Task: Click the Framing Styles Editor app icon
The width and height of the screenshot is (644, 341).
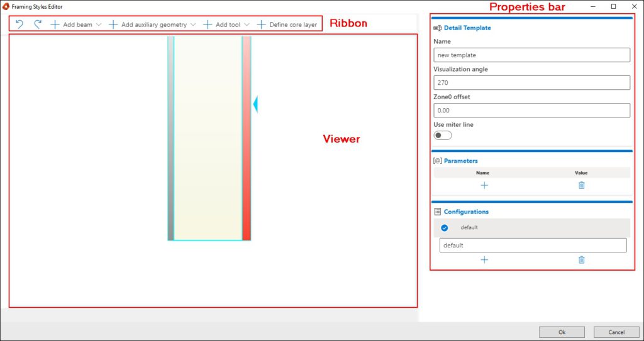Action: point(6,6)
